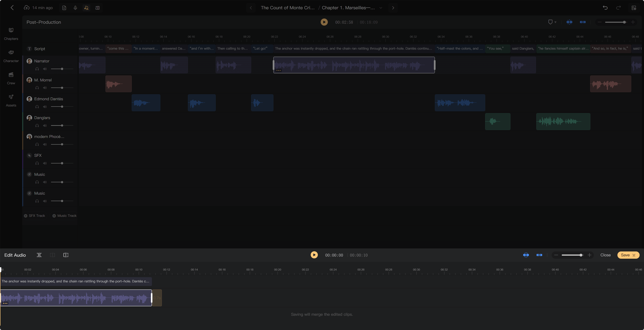
Task: Expand the chapter selector dropdown
Action: 381,8
